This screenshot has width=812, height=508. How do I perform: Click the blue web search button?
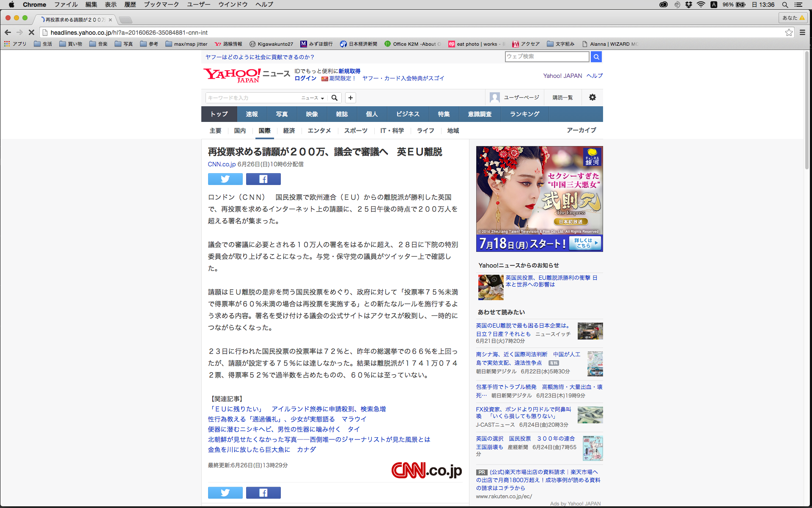(596, 57)
